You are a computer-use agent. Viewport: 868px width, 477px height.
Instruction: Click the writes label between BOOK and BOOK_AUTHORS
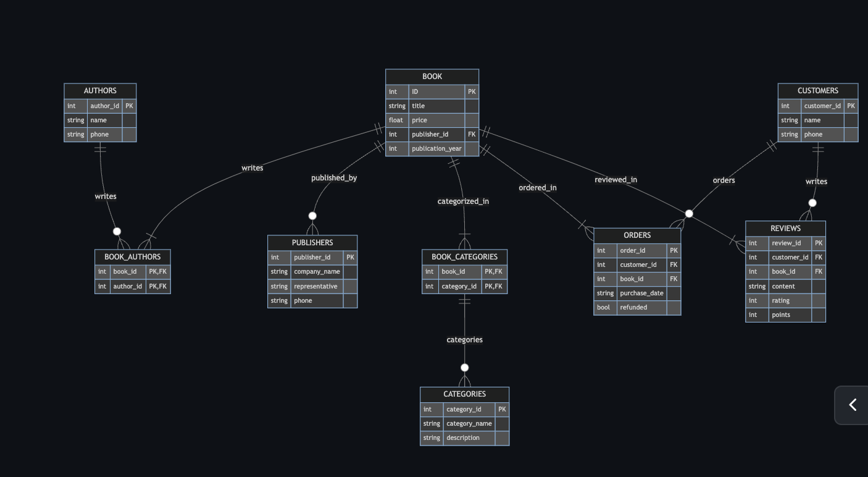tap(252, 168)
